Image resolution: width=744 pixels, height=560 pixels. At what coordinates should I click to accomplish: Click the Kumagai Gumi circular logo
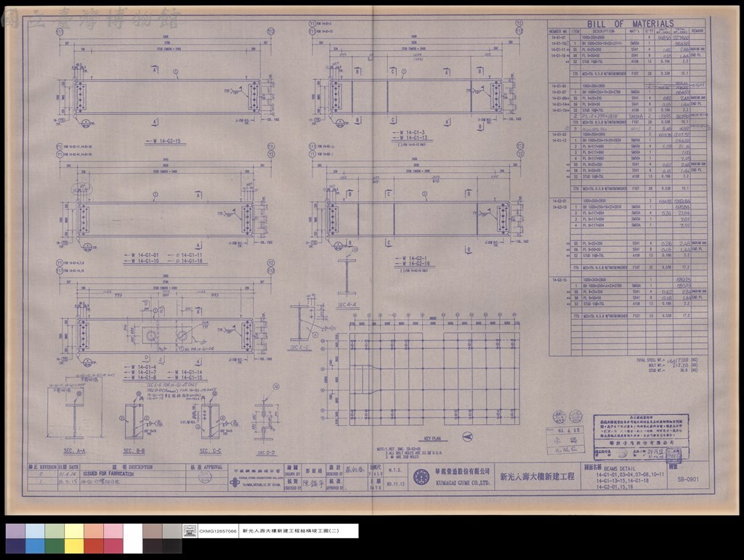[421, 476]
